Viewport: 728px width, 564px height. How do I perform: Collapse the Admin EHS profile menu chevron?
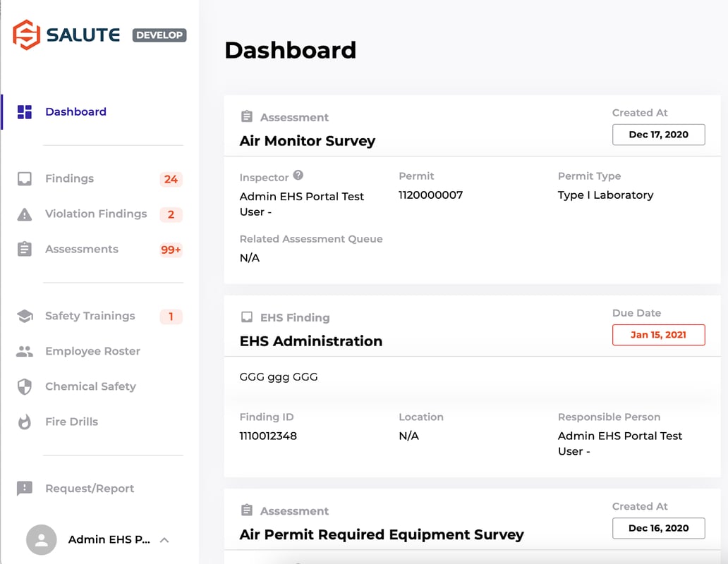(x=164, y=540)
